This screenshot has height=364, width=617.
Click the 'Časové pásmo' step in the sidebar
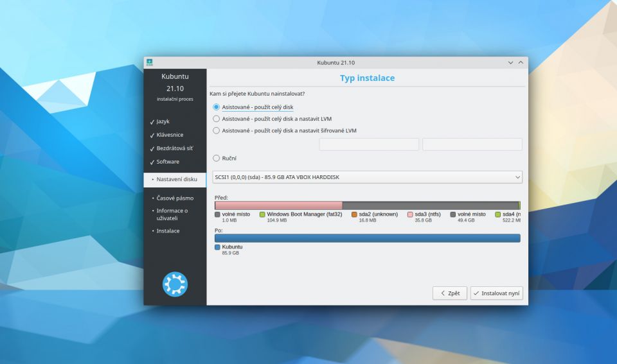[175, 198]
